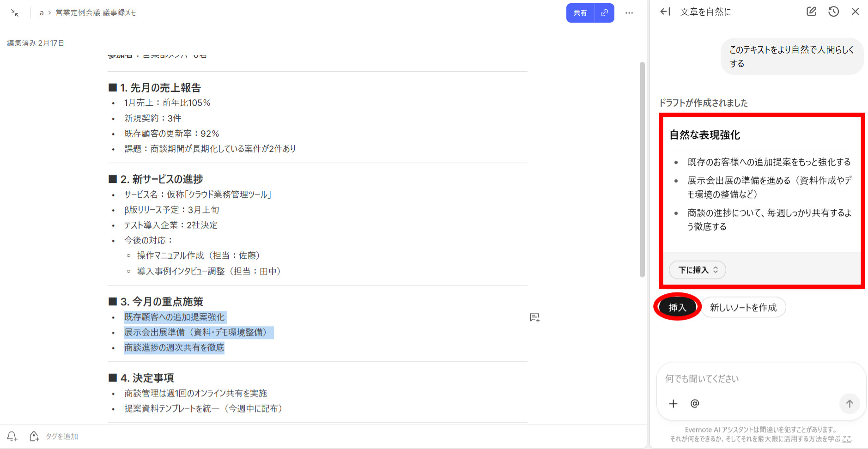
Task: View AI conversation history with the clock icon
Action: (833, 11)
